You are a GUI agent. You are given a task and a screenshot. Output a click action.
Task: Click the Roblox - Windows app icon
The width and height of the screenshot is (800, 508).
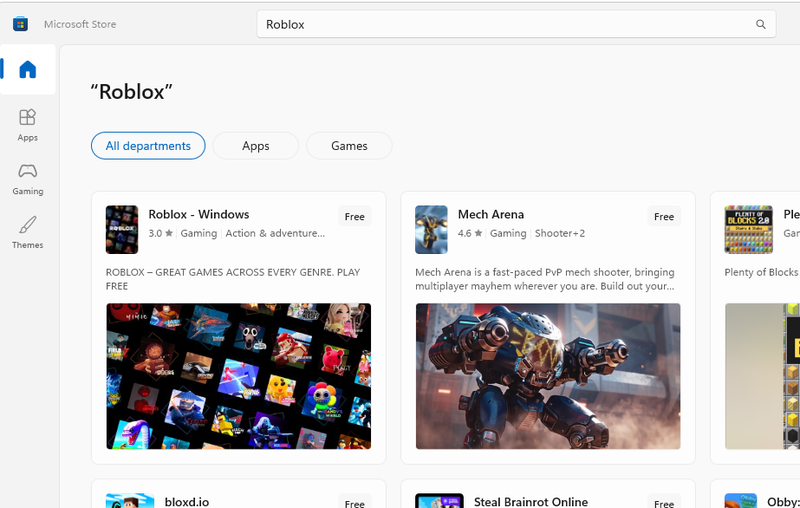click(x=122, y=230)
